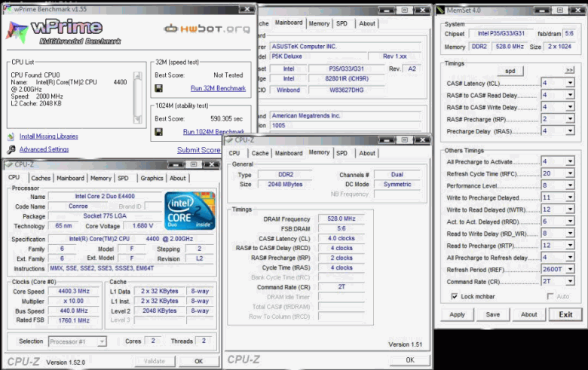Open the Precharge Delay (tRAS) dropdown

click(570, 131)
